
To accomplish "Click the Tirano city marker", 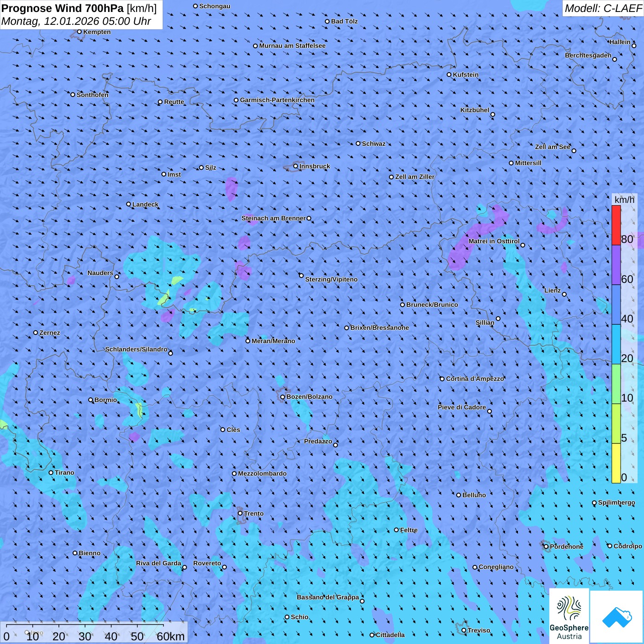I will tap(51, 472).
